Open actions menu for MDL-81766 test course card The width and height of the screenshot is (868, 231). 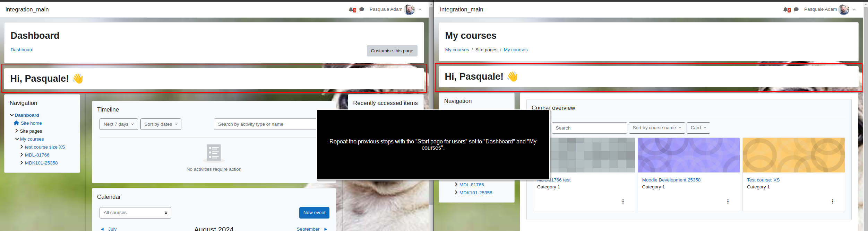pyautogui.click(x=623, y=201)
